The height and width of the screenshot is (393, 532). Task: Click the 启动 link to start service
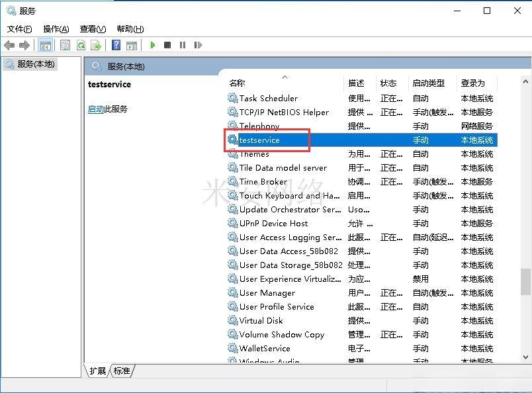[x=96, y=109]
